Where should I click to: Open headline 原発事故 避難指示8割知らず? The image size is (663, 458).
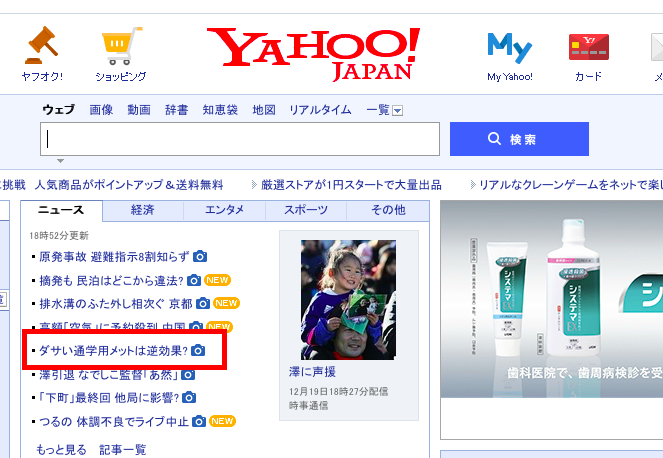[x=114, y=257]
